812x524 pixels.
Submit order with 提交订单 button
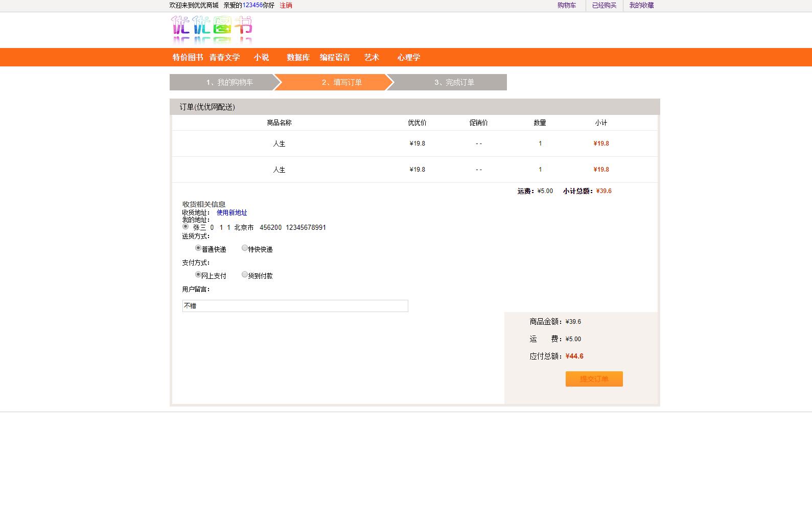point(594,379)
